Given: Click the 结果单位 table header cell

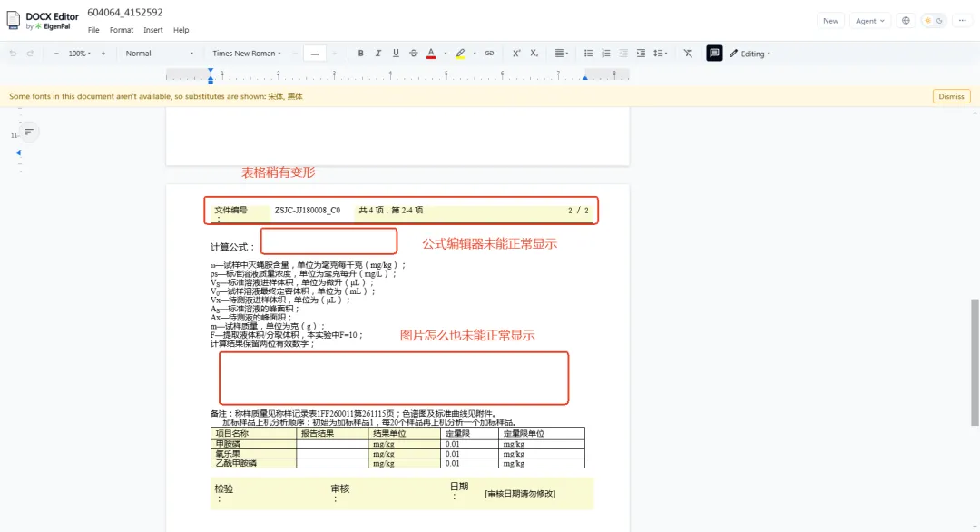Looking at the screenshot, I should click(405, 433).
